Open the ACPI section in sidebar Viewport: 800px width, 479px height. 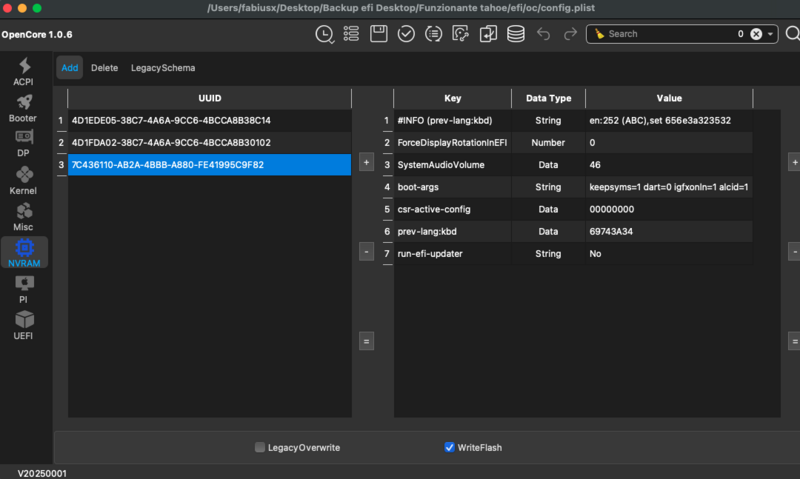(24, 72)
